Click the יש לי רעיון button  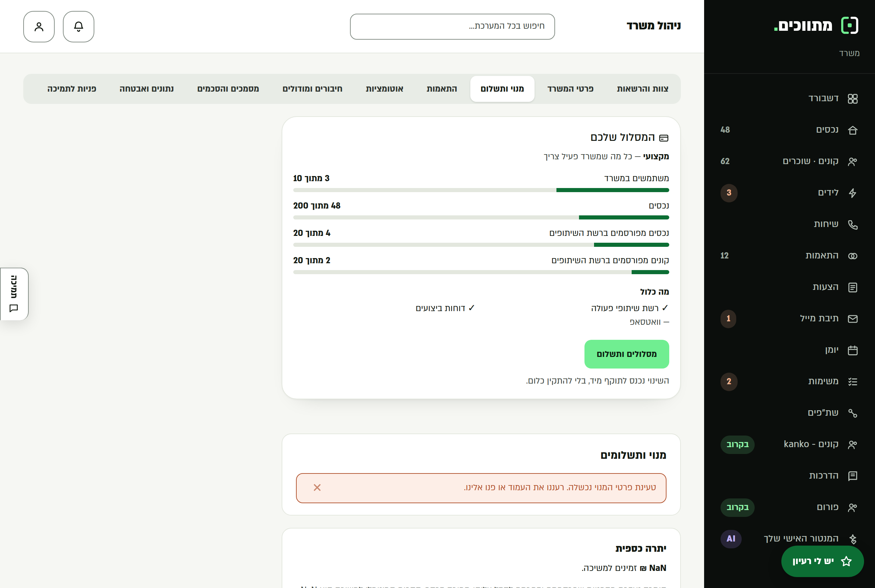click(x=822, y=561)
